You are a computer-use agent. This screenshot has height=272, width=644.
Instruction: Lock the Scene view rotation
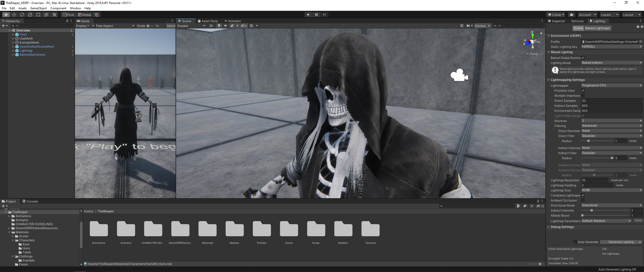(x=541, y=33)
